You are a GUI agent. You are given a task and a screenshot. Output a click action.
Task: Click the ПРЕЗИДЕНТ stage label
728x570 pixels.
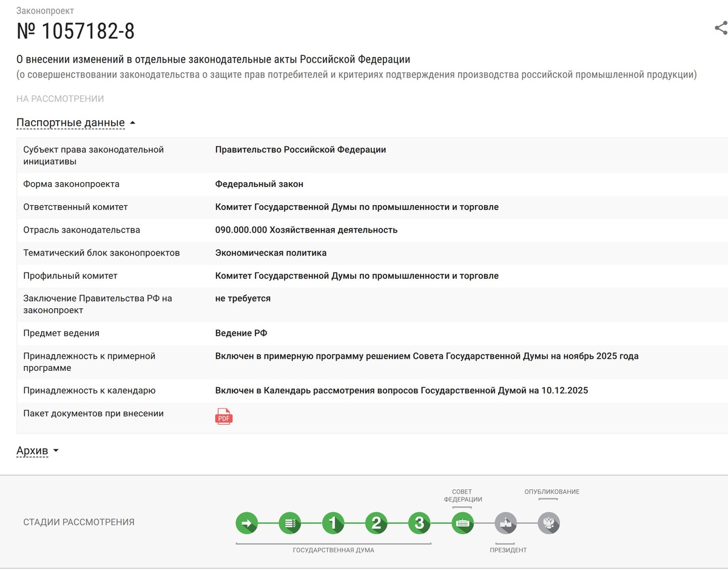pyautogui.click(x=508, y=550)
